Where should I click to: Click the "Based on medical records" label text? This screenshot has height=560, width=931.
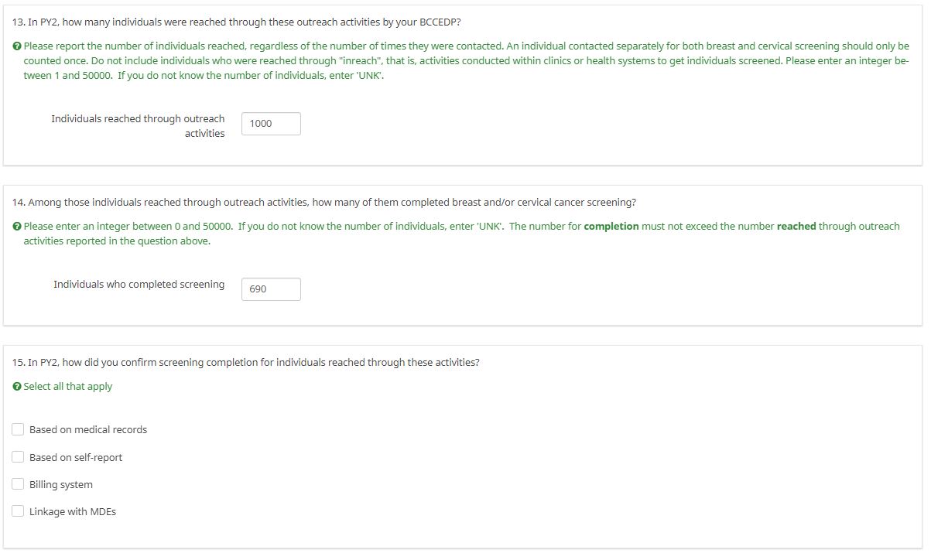tap(88, 430)
